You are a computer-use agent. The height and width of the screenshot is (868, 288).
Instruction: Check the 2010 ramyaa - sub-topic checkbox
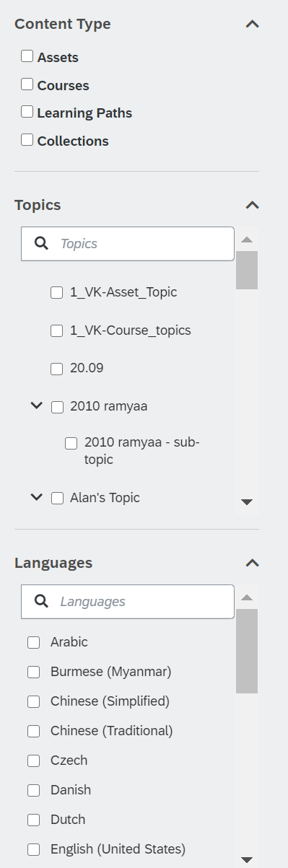pos(71,443)
